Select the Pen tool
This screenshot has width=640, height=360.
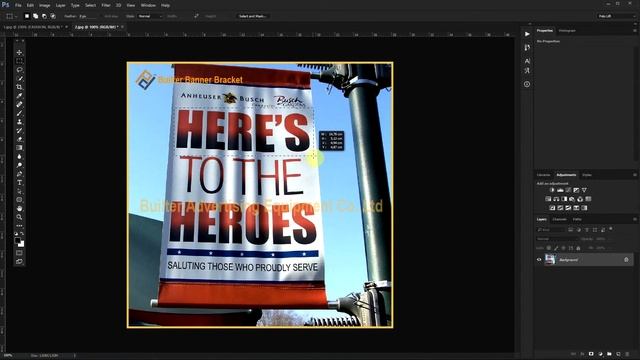click(19, 174)
